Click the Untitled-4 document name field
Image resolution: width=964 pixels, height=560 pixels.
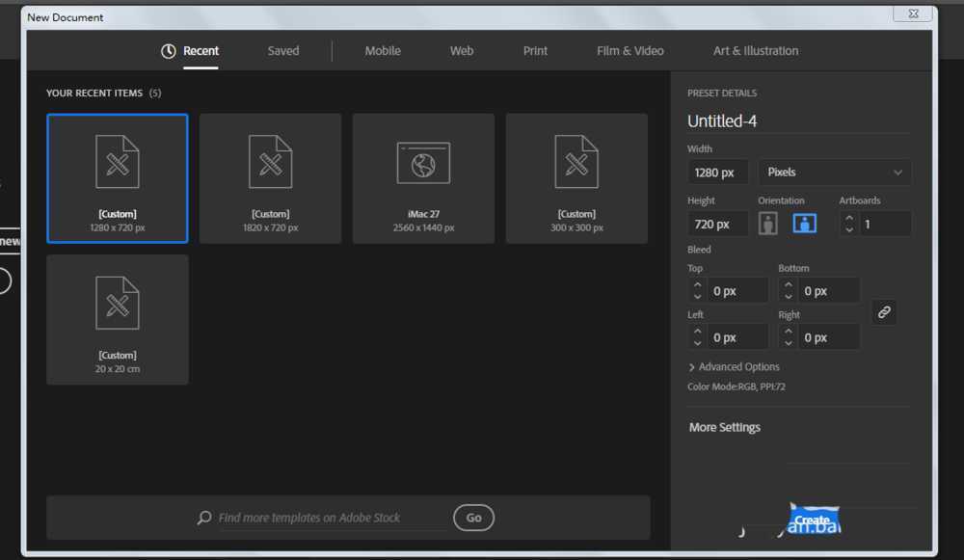pyautogui.click(x=796, y=121)
